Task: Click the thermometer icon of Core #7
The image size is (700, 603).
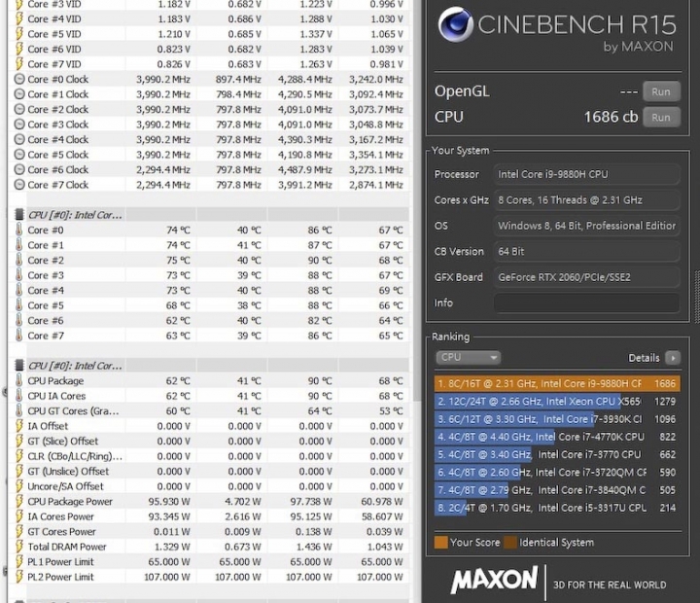Action: click(x=18, y=336)
